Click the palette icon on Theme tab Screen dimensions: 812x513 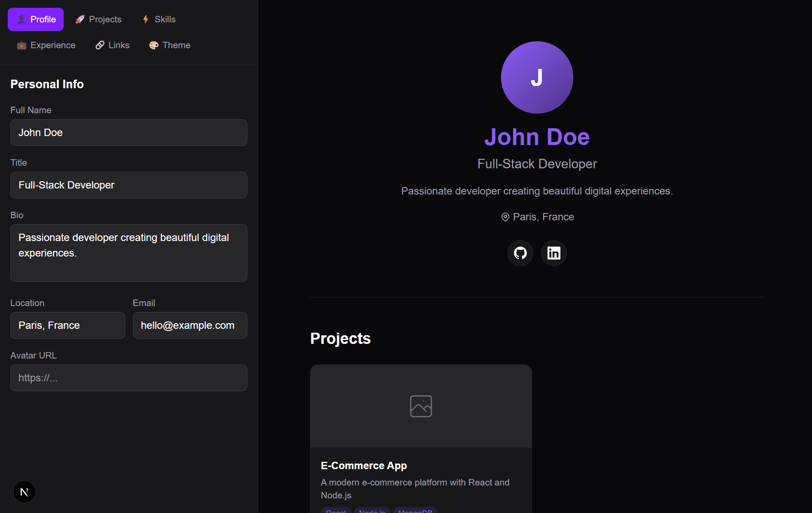[x=153, y=45]
